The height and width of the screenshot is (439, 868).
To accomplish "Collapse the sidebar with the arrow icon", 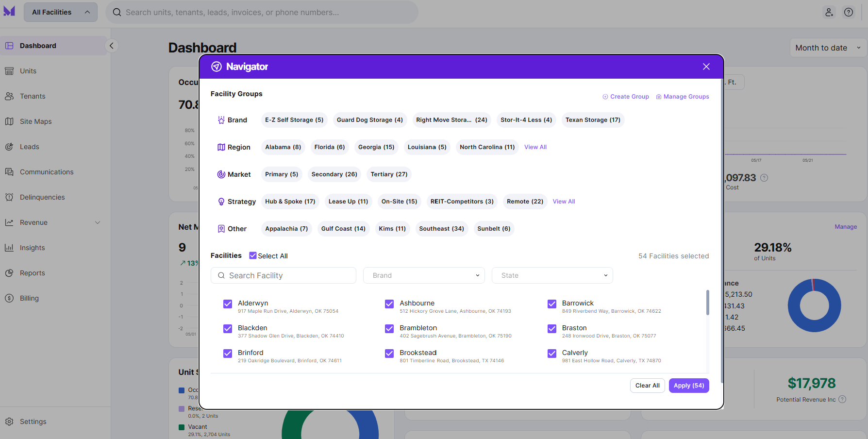I will (x=112, y=46).
